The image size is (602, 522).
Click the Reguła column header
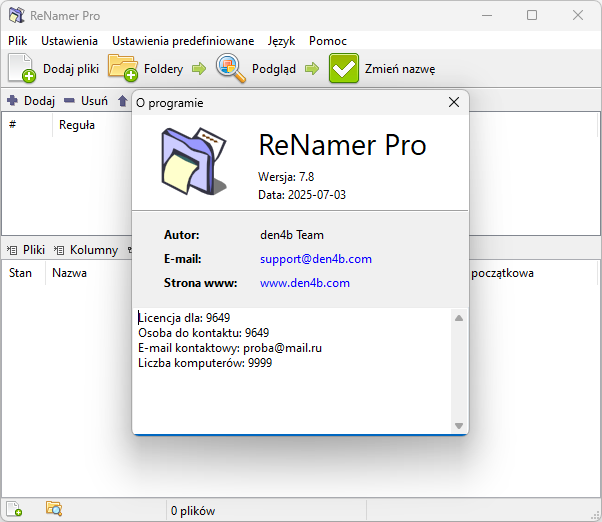(x=77, y=125)
